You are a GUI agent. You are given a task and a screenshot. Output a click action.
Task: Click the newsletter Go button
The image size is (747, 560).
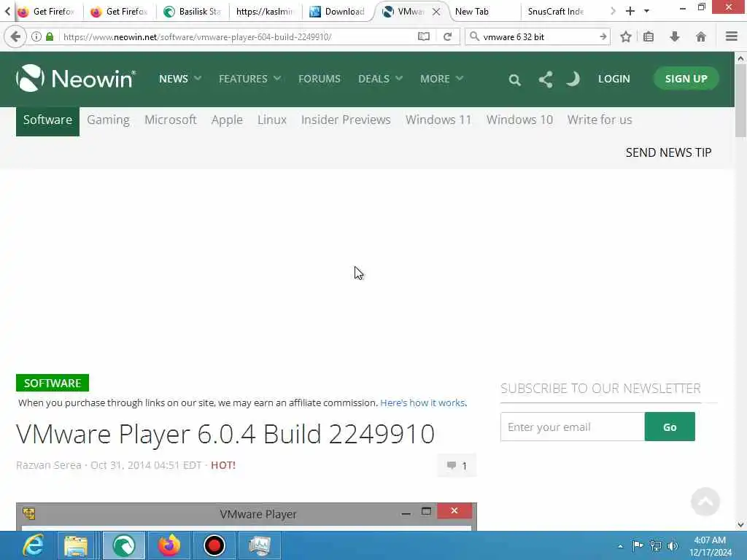[670, 427]
